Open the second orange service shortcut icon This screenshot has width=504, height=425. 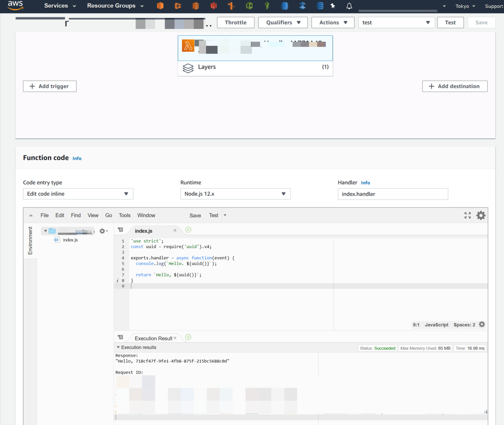coord(178,6)
